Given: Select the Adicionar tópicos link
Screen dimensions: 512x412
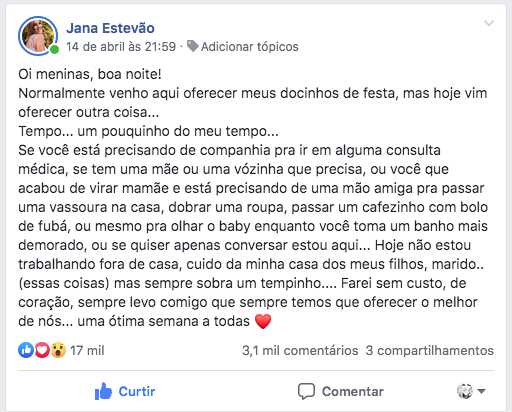Looking at the screenshot, I should pos(249,47).
